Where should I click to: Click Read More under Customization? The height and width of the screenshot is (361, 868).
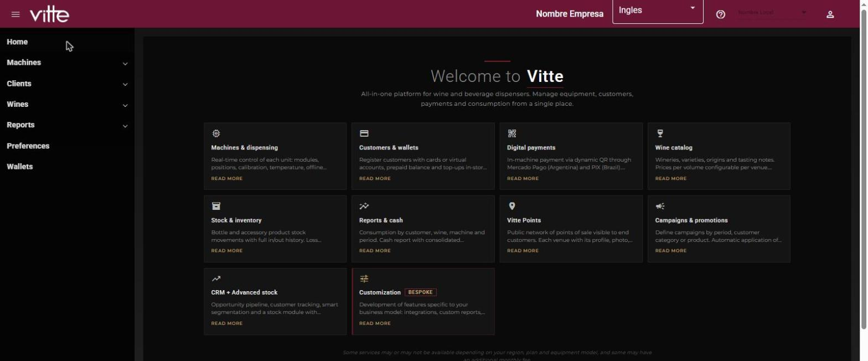coord(375,323)
